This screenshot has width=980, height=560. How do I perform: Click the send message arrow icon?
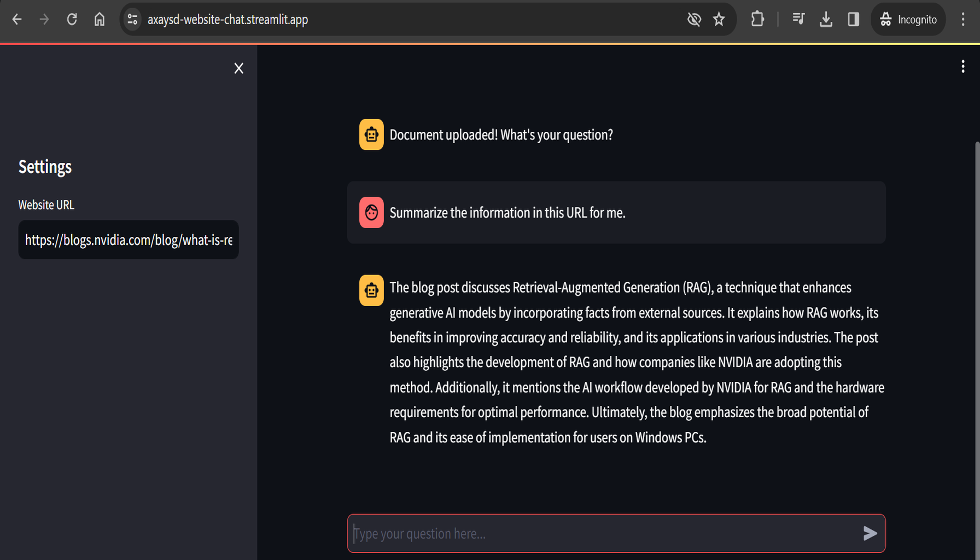click(x=870, y=533)
